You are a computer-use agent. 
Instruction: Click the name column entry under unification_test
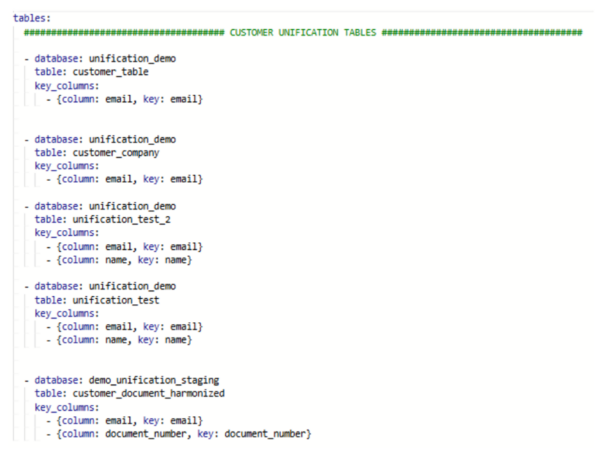124,340
